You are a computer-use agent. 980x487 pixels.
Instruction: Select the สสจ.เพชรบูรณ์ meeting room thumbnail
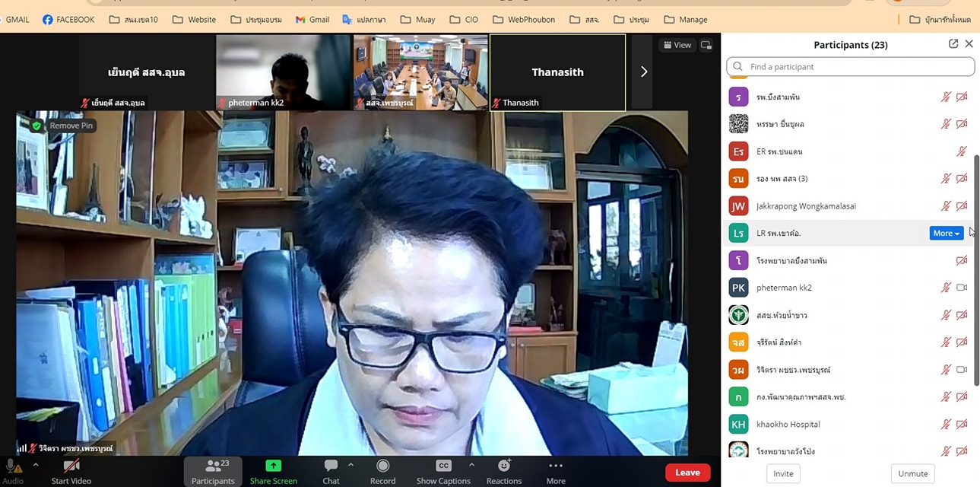(420, 72)
